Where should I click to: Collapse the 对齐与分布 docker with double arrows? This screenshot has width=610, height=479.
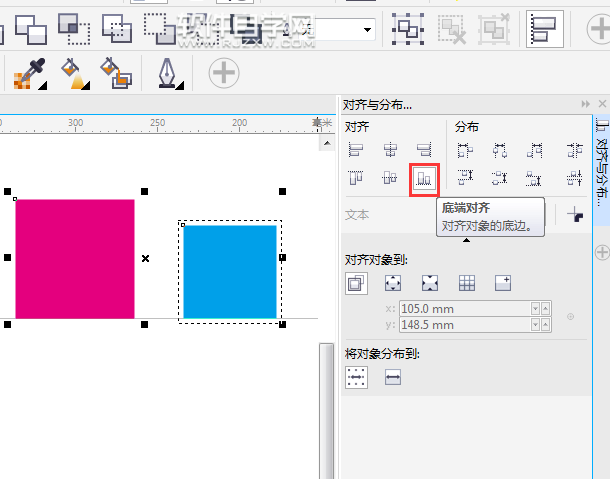coord(585,104)
